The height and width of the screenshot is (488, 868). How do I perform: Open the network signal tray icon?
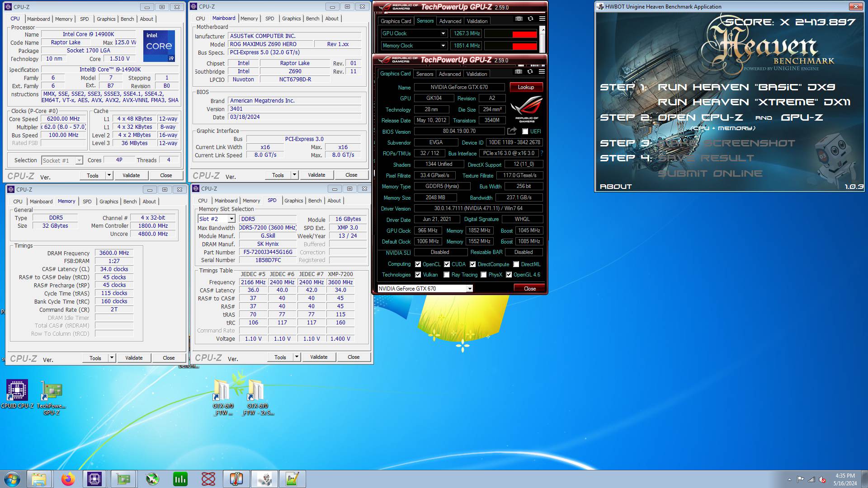(x=811, y=479)
